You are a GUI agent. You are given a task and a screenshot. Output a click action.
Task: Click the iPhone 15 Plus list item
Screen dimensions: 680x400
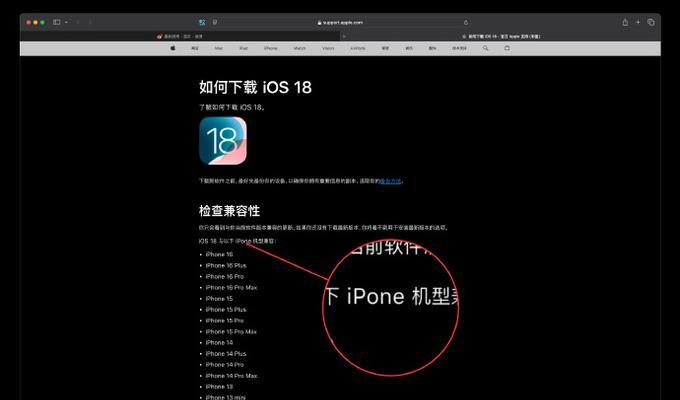[226, 309]
